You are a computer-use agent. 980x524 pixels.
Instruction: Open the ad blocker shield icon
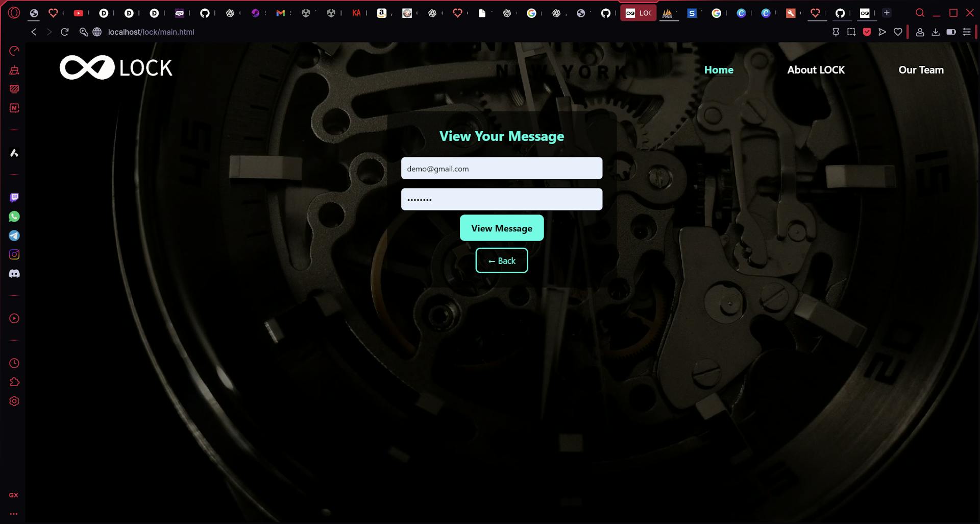[x=867, y=32]
